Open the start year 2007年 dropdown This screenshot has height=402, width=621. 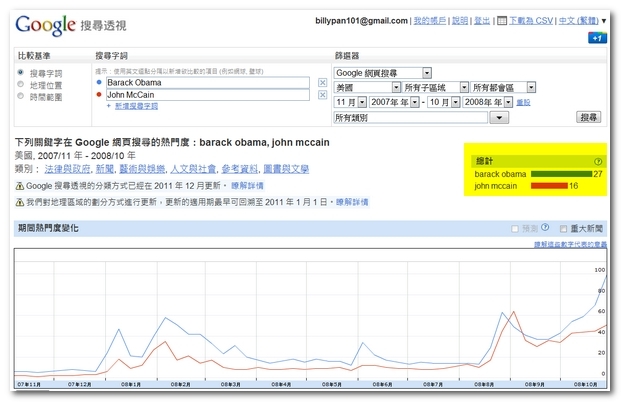[x=394, y=102]
